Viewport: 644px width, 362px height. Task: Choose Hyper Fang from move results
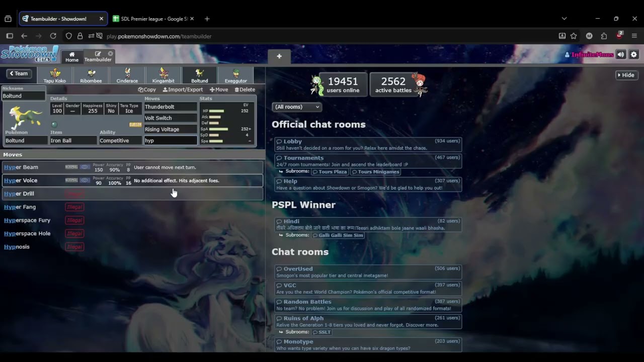[132, 207]
